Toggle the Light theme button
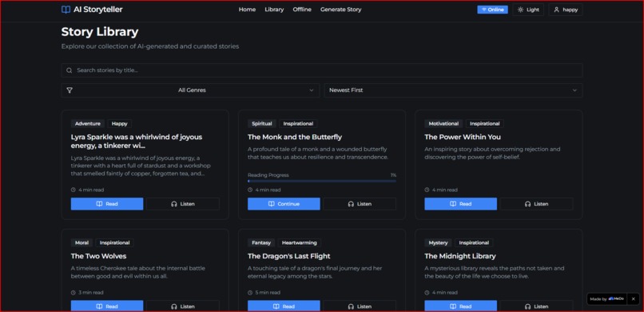This screenshot has width=644, height=312. tap(528, 10)
